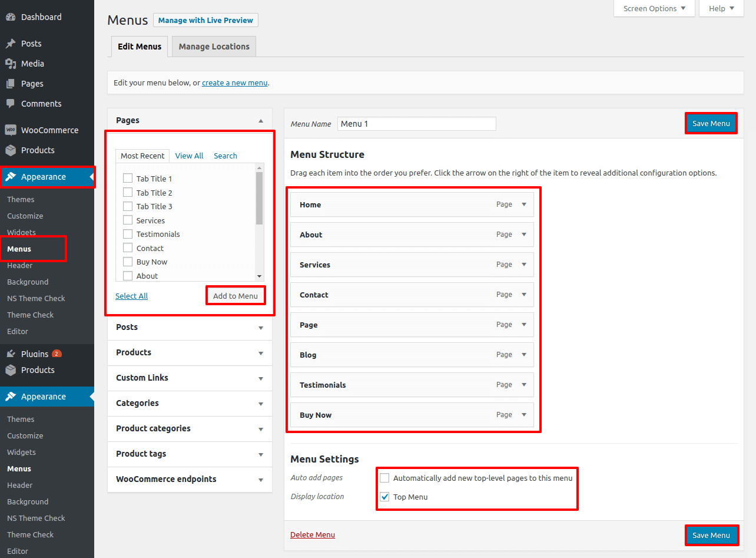The width and height of the screenshot is (756, 558).
Task: Select the Appearance paintbrush icon
Action: (x=11, y=176)
